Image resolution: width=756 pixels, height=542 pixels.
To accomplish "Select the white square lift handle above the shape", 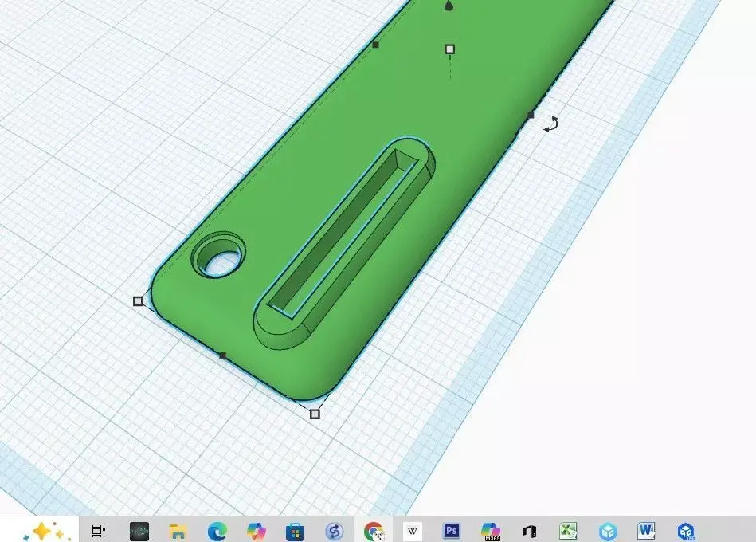I will (450, 49).
